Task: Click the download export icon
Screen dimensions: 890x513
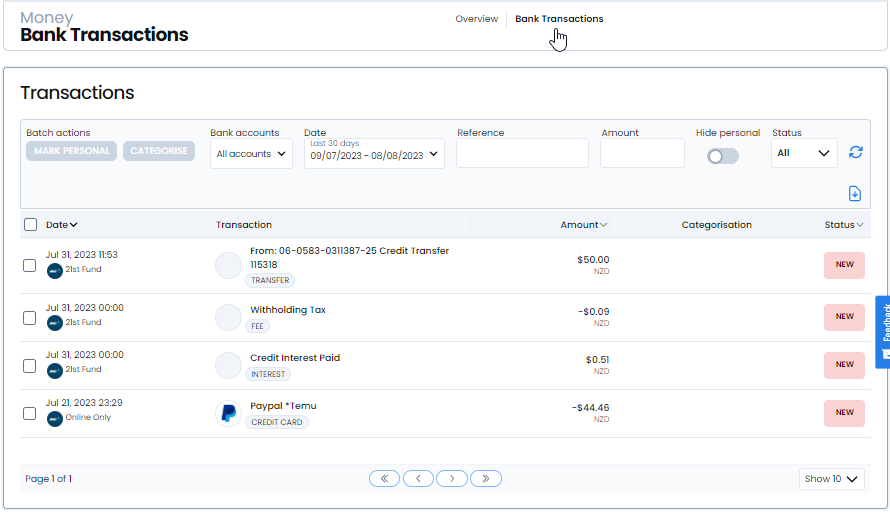Action: tap(855, 194)
